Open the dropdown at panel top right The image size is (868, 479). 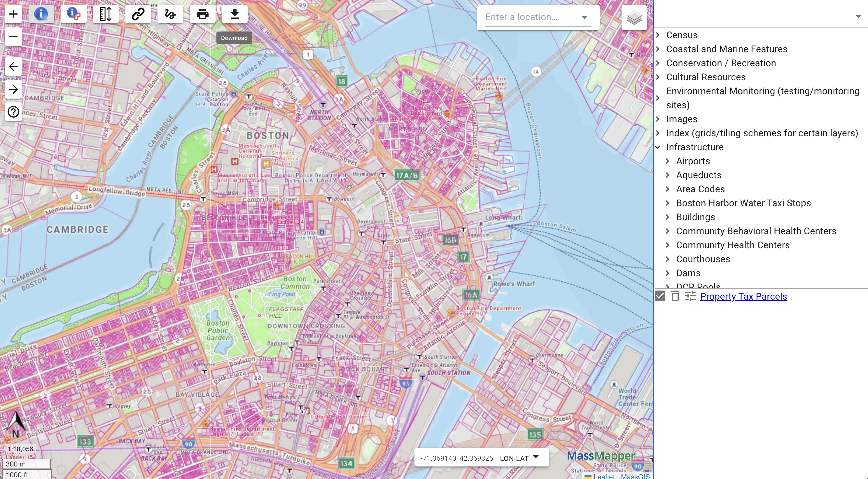tap(858, 17)
